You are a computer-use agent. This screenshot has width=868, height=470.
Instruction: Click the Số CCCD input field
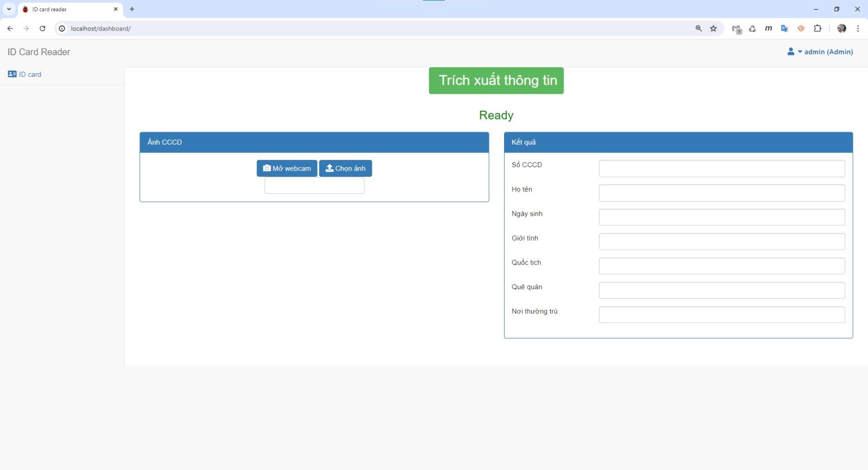click(721, 168)
